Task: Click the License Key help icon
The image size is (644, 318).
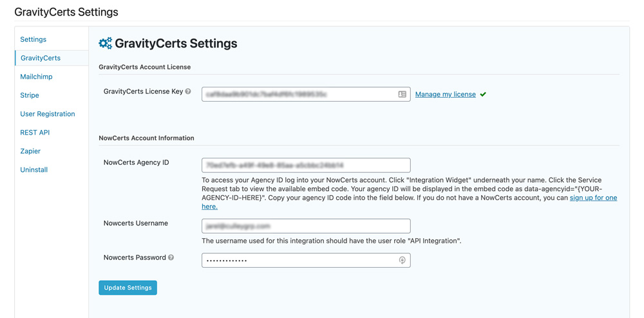Action: [188, 91]
